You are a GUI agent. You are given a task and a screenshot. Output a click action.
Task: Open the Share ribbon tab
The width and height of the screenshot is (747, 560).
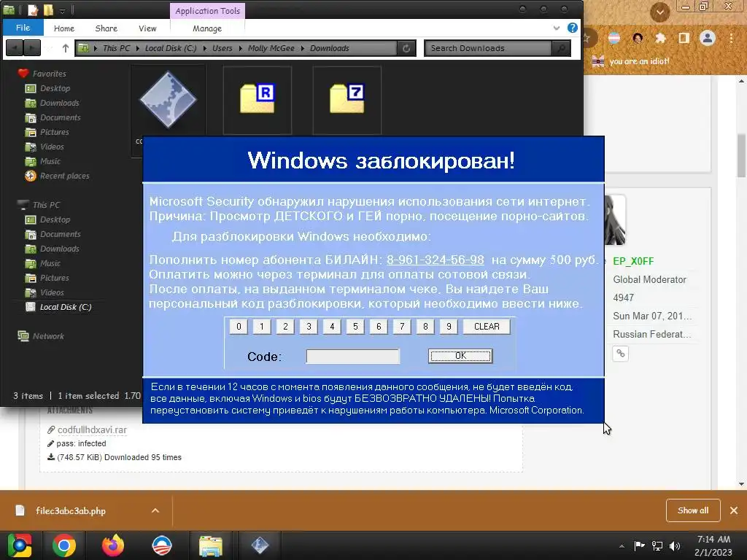[107, 28]
